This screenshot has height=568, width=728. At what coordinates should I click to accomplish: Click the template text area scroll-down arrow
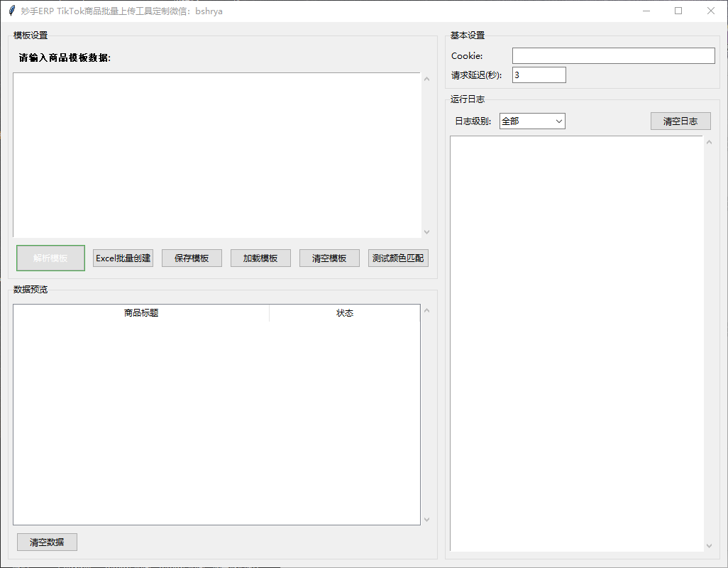(x=426, y=231)
